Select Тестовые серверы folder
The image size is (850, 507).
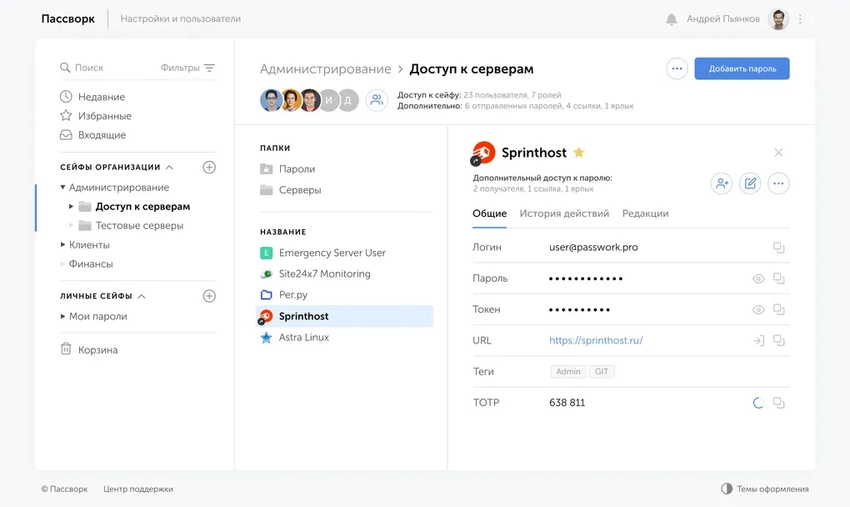pos(139,226)
